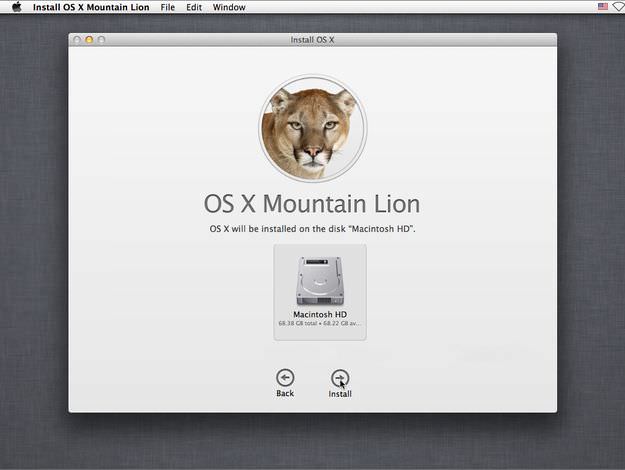Click the greyed-out close button of installer window

[x=77, y=40]
